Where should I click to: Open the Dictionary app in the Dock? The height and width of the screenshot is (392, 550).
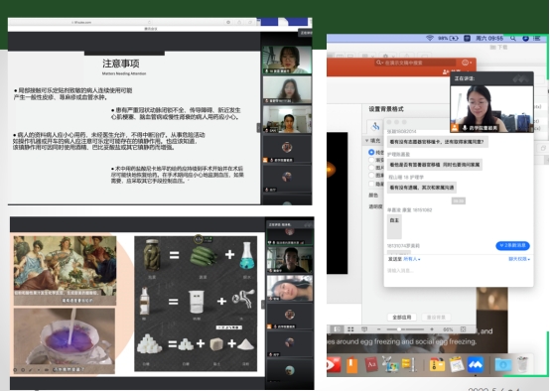tap(370, 365)
